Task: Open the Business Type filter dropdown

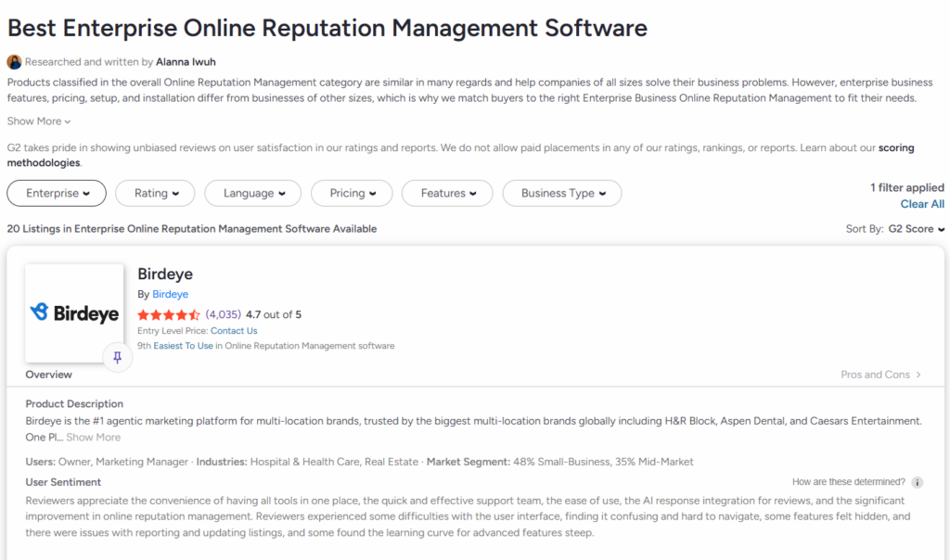Action: click(x=562, y=193)
